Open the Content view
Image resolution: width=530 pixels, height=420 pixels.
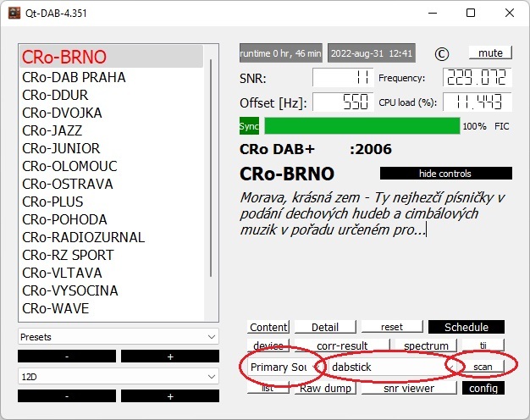268,327
